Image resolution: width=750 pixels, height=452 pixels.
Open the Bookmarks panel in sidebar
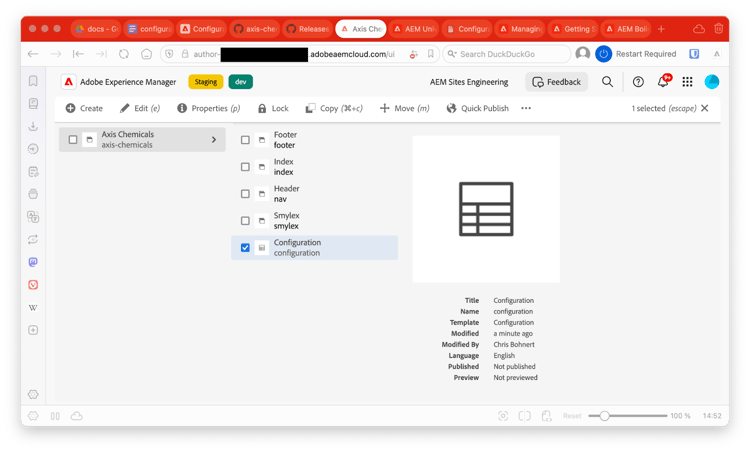33,81
